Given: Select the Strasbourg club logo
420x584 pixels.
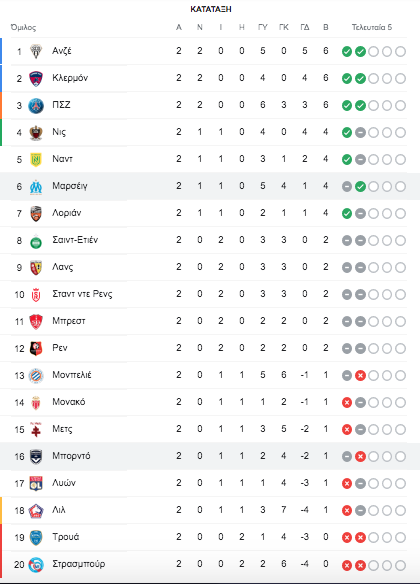Looking at the screenshot, I should 36,565.
